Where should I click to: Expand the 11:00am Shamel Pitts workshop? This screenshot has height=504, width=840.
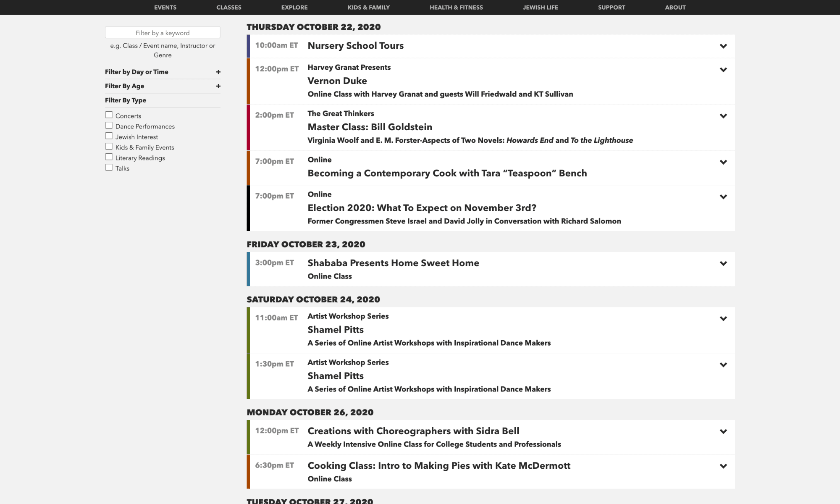point(724,318)
